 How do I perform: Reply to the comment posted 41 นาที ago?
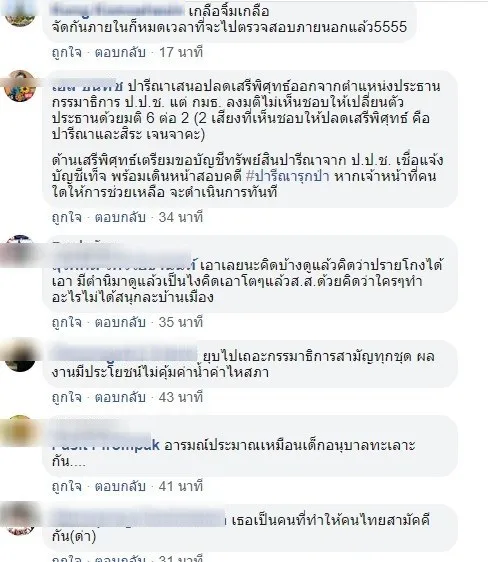pyautogui.click(x=120, y=486)
